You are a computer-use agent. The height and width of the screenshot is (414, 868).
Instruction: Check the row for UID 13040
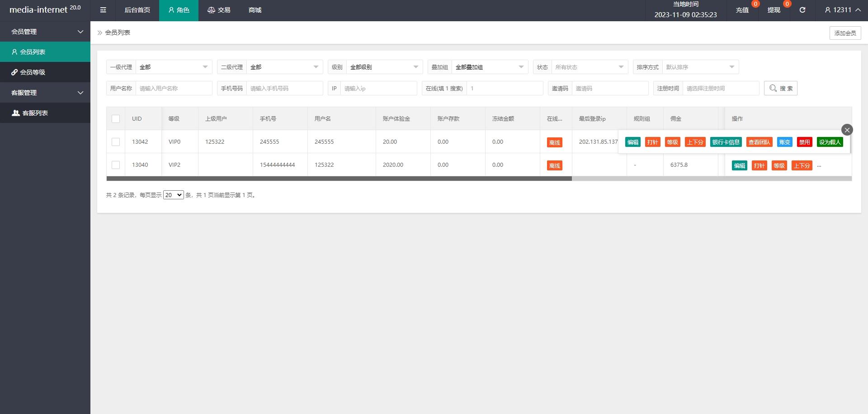tap(116, 165)
